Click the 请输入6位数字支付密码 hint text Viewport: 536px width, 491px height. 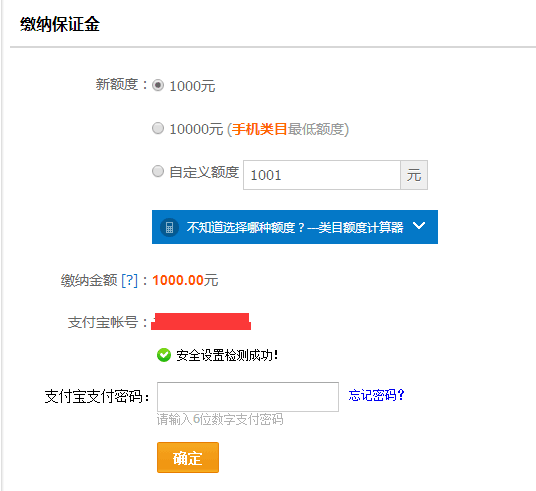[x=220, y=419]
